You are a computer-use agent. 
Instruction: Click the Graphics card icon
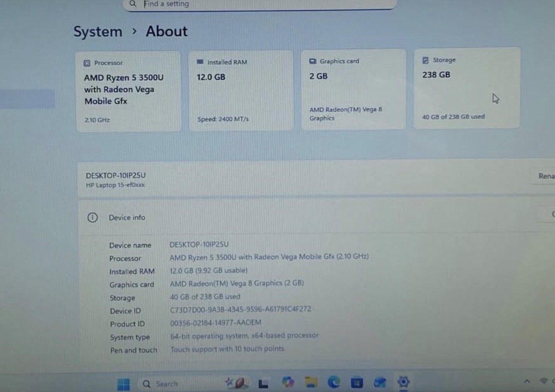tap(313, 61)
